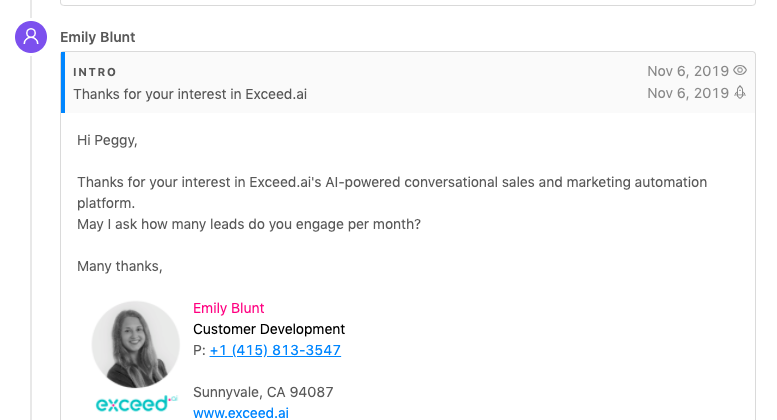
Task: Click the rocket sent icon
Action: point(740,93)
